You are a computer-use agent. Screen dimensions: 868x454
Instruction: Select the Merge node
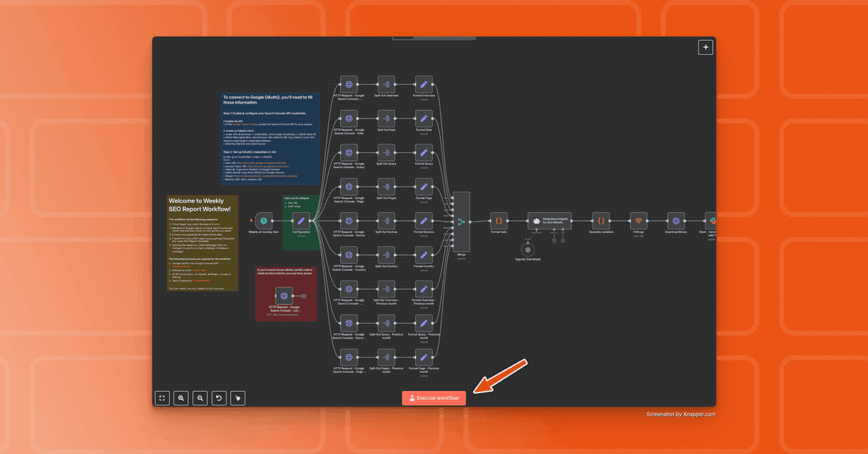(x=461, y=221)
